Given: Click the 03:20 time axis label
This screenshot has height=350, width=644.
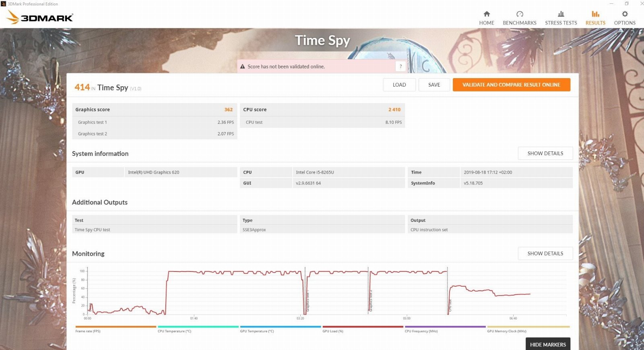Looking at the screenshot, I should click(x=300, y=318).
